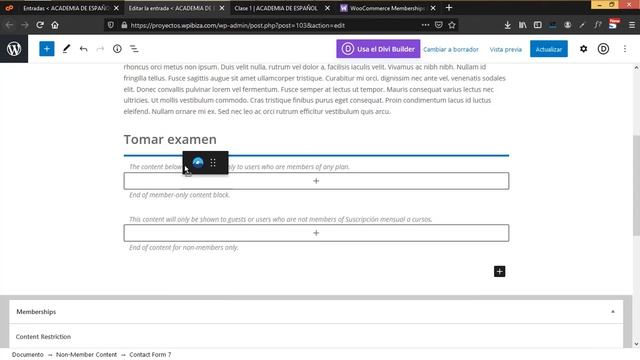Image resolution: width=640 pixels, height=360 pixels.
Task: Click Usa el Divi Builder button
Action: tap(378, 49)
